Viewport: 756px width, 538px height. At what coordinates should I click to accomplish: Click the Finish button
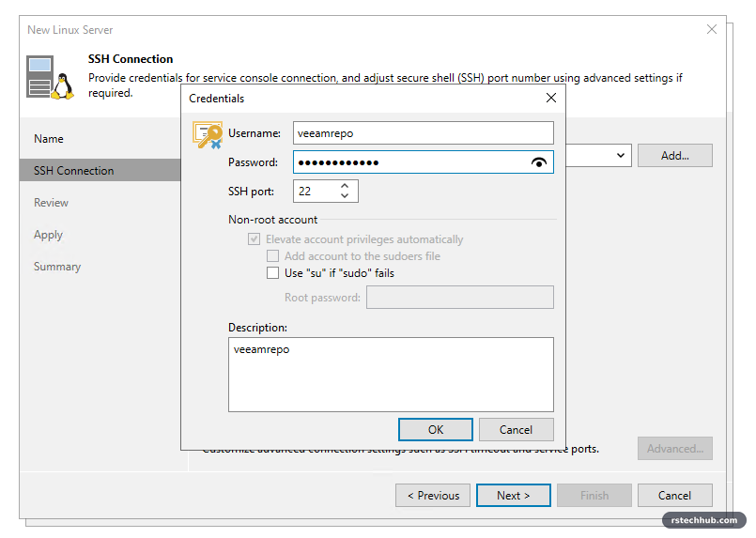[594, 496]
